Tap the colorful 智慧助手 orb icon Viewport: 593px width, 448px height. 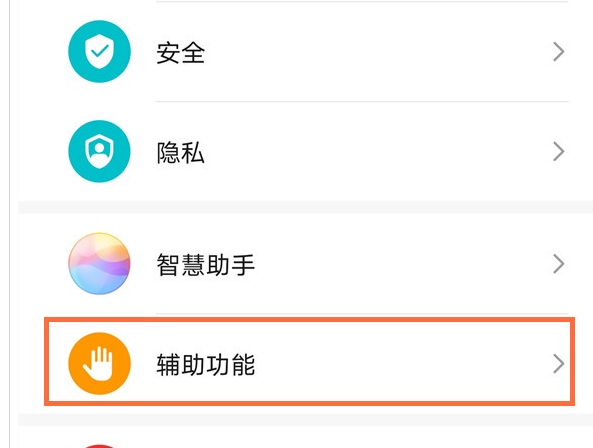tap(99, 264)
